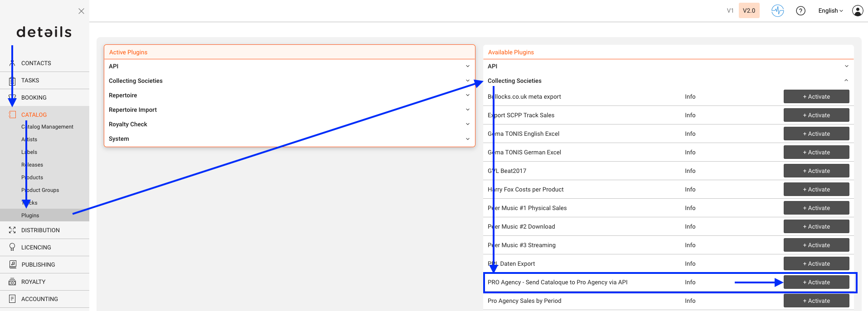
Task: Expand Repertoire Import in Active Plugins
Action: tap(289, 110)
